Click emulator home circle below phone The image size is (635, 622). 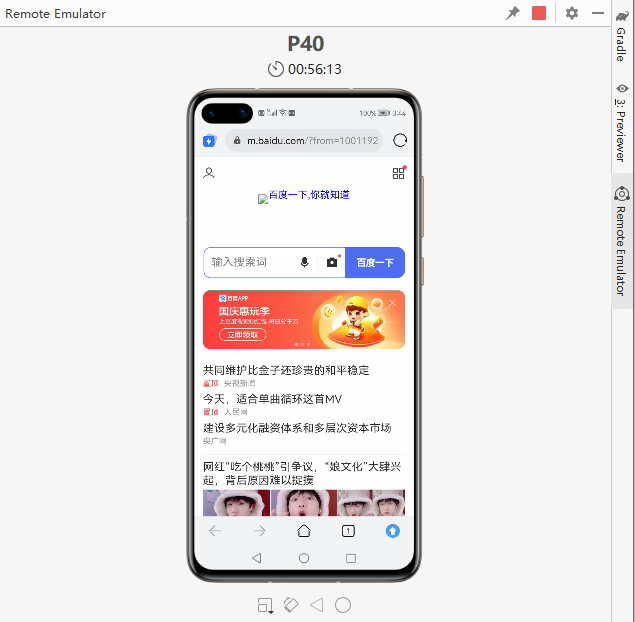pos(343,605)
